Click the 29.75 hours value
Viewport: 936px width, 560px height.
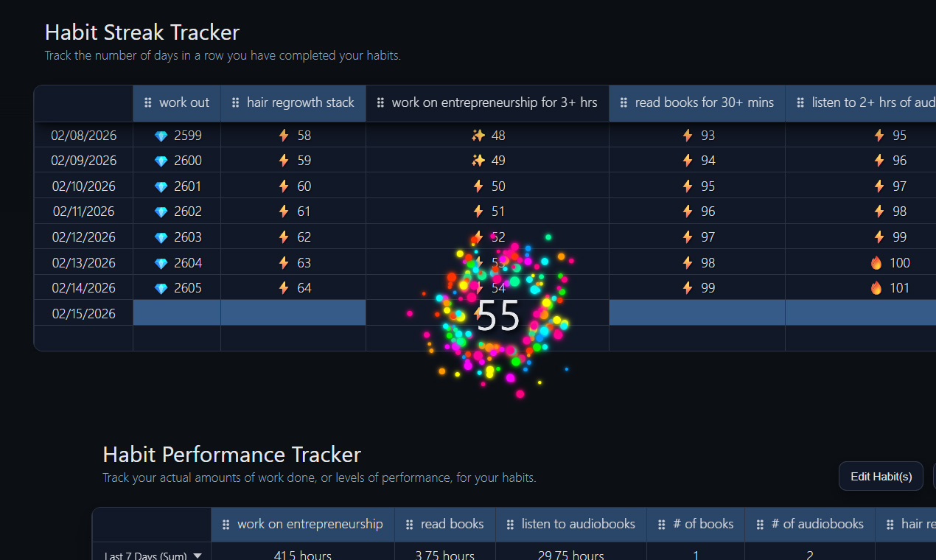click(571, 556)
